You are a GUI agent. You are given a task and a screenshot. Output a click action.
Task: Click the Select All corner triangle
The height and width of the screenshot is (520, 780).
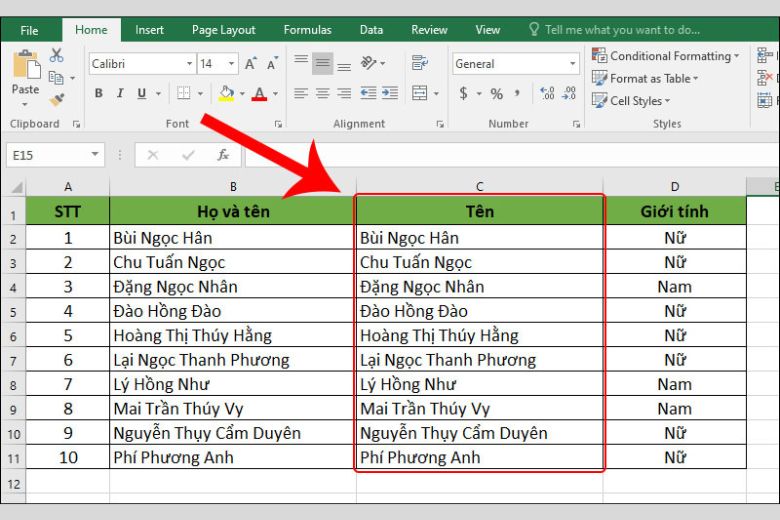point(17,188)
